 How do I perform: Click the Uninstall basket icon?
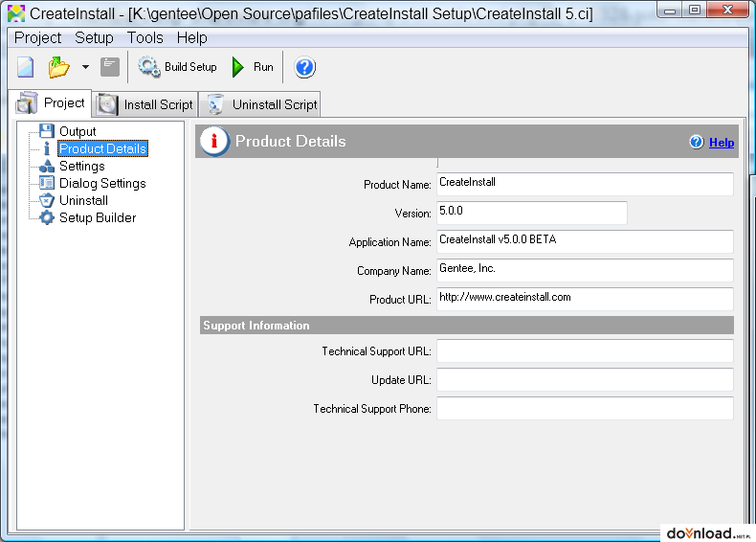pyautogui.click(x=47, y=200)
